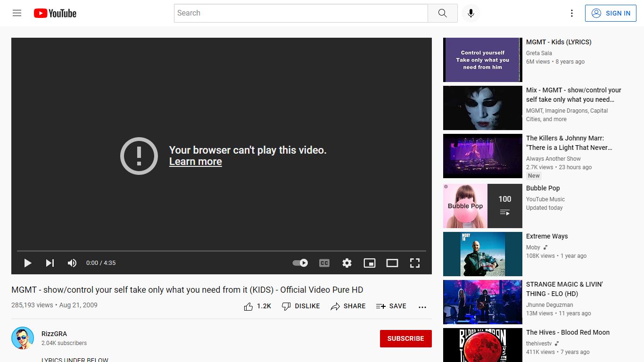Viewport: 644px width, 362px height.
Task: Toggle closed captions
Action: (x=324, y=263)
